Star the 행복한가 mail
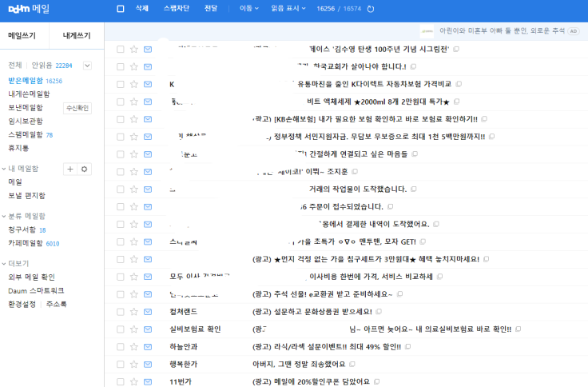Viewport: 588px width, 387px height. [x=134, y=365]
